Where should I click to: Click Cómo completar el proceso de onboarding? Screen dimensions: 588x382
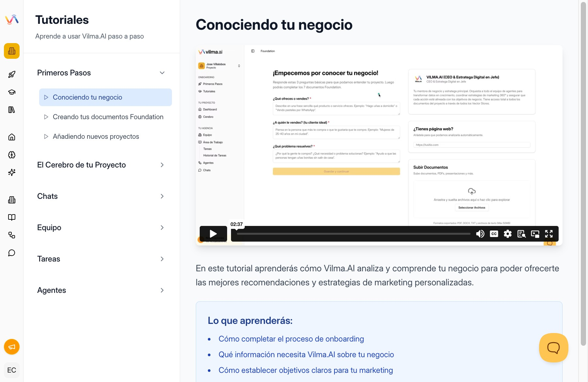point(291,339)
